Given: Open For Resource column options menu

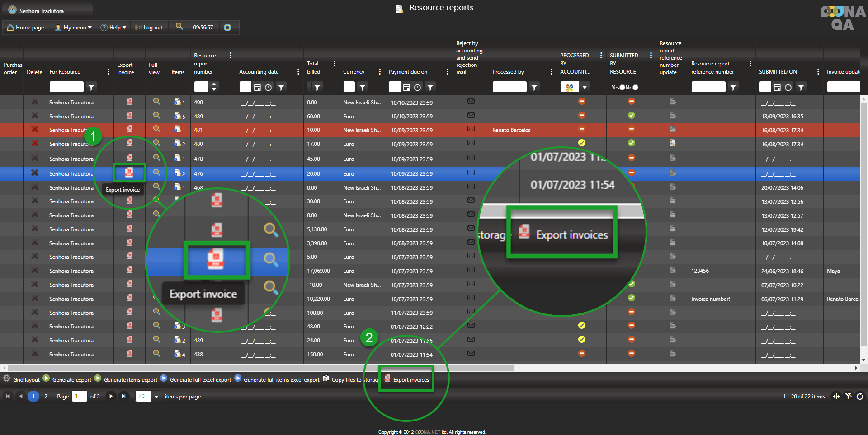Looking at the screenshot, I should 108,72.
